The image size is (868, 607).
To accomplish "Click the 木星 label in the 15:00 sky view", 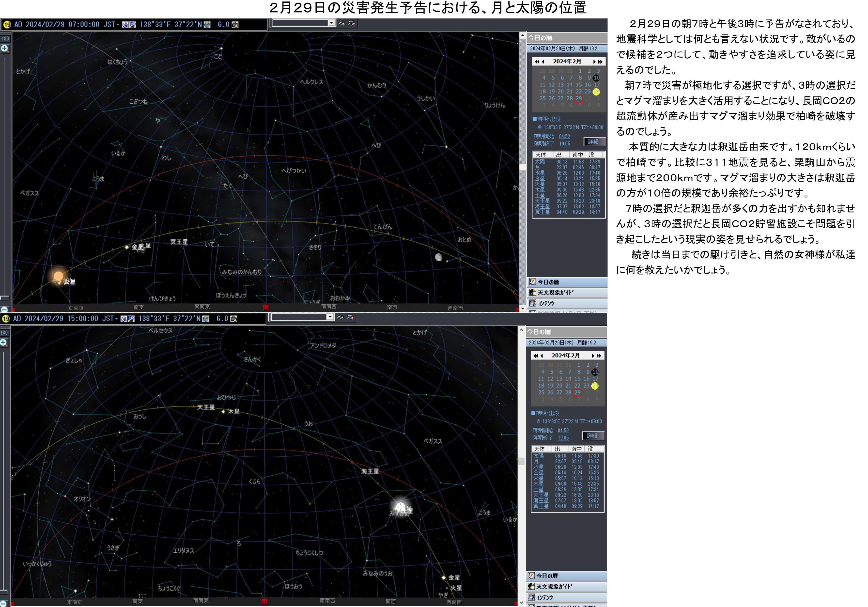I will point(234,412).
